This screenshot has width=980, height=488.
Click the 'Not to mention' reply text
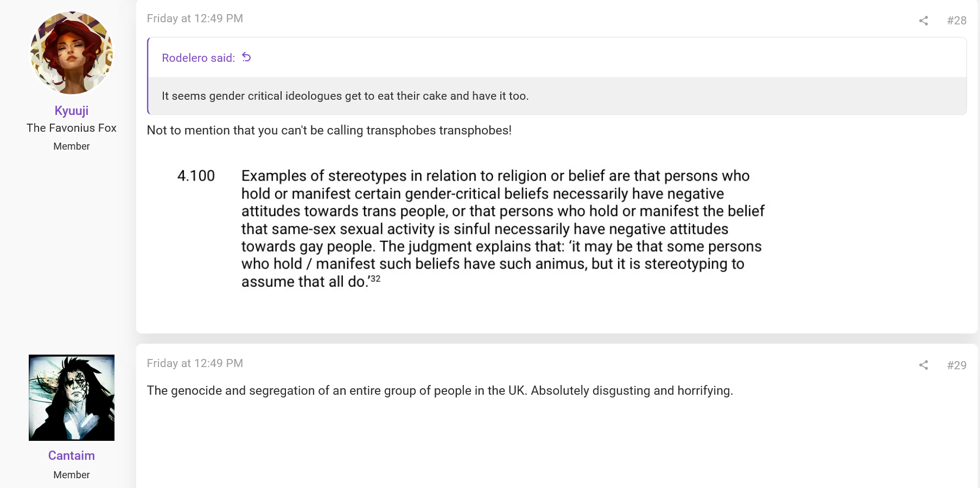[x=329, y=130]
